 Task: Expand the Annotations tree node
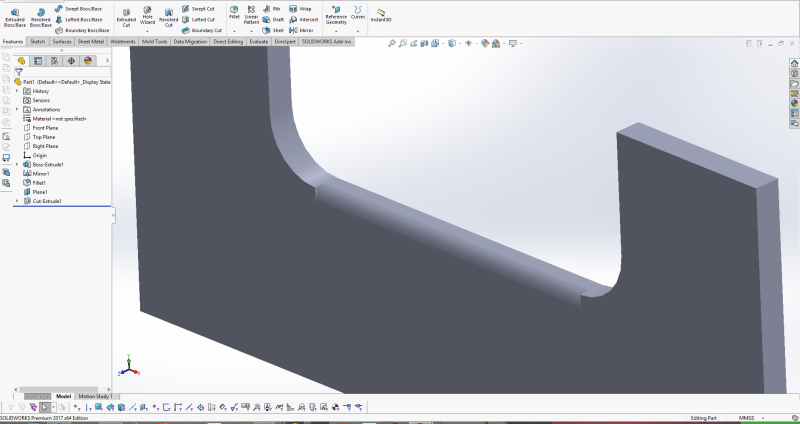(17, 109)
